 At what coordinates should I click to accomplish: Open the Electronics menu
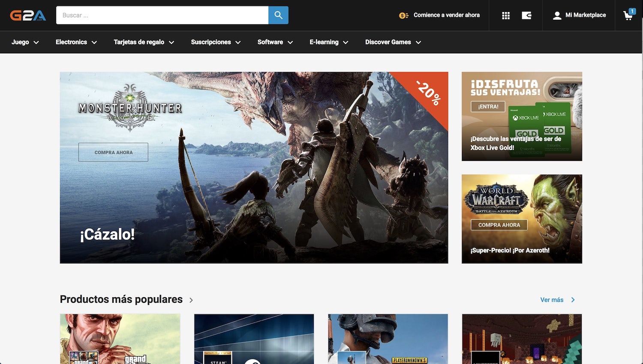pyautogui.click(x=75, y=42)
